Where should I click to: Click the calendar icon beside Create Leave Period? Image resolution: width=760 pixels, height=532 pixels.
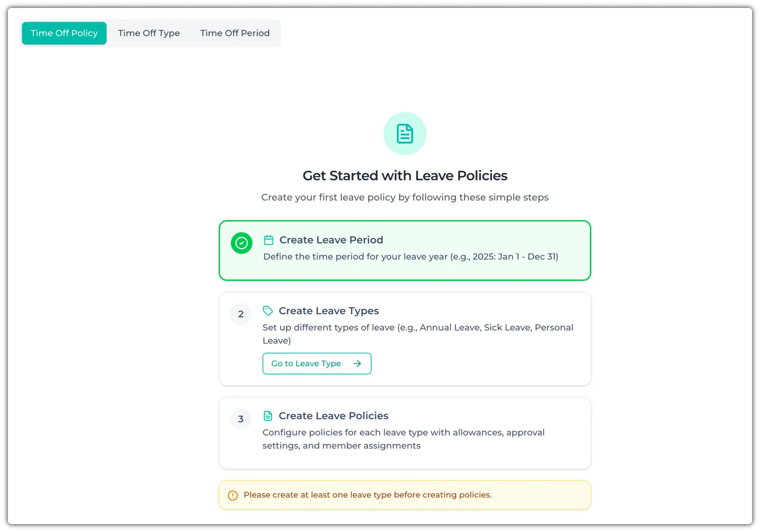[269, 240]
